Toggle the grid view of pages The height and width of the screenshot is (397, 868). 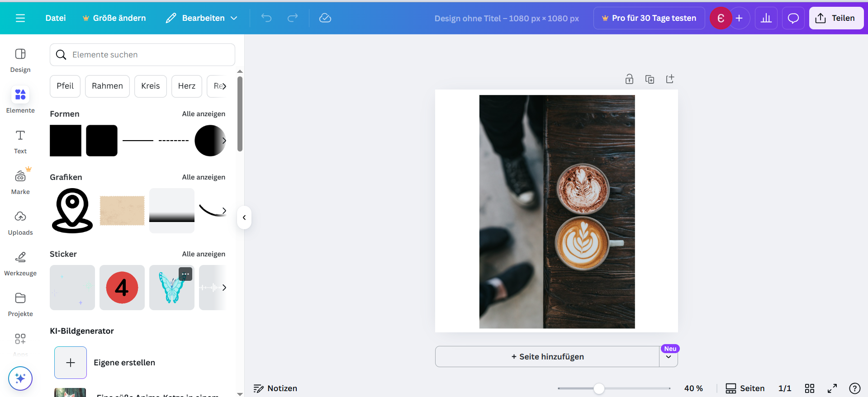click(x=809, y=388)
